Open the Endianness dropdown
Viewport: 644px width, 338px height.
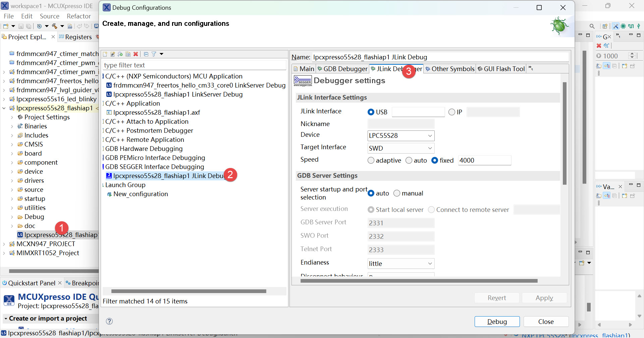point(401,264)
